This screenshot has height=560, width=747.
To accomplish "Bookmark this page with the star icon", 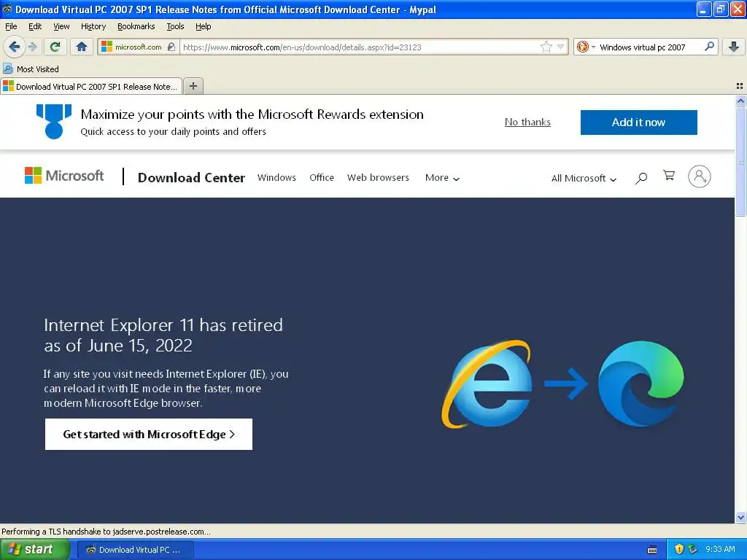I will point(546,47).
